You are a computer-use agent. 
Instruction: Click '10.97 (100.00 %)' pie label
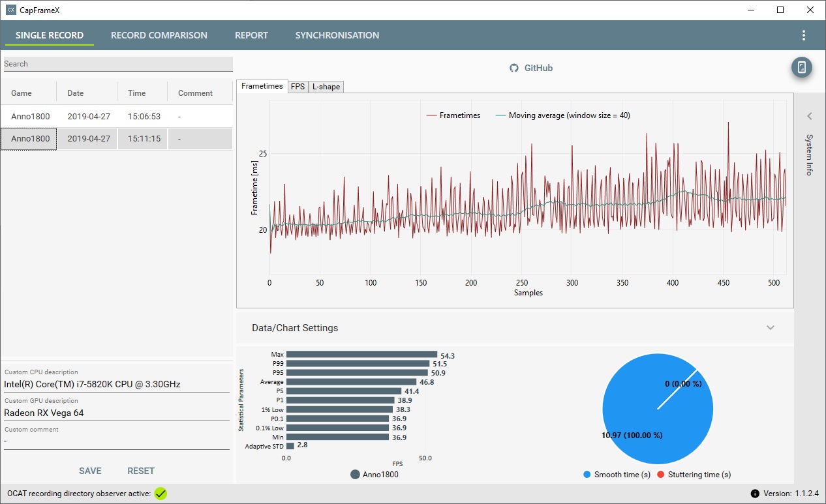(x=631, y=435)
